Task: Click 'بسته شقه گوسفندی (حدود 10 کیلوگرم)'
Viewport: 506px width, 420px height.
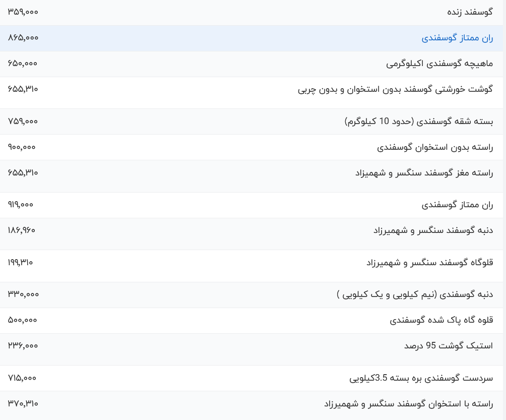Action: coord(419,122)
